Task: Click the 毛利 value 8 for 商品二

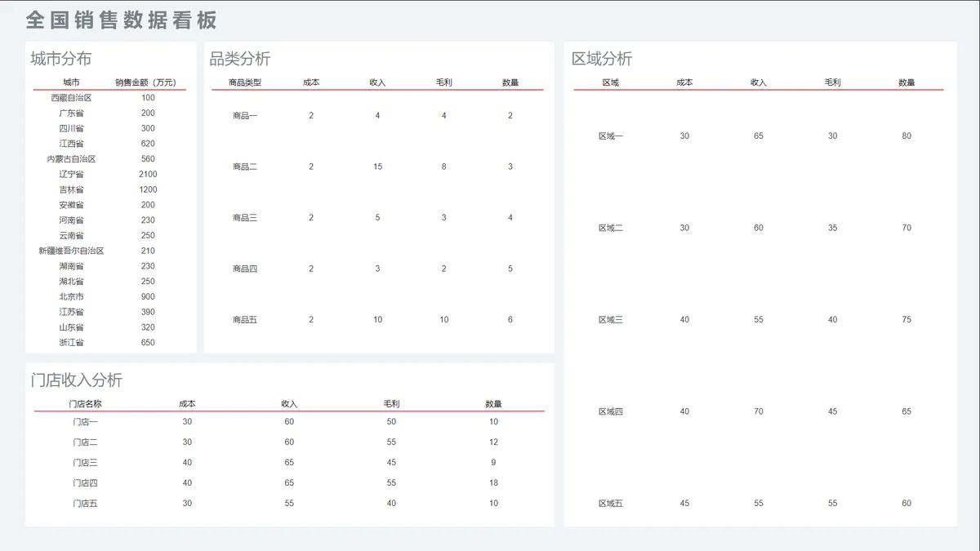Action: (x=443, y=167)
